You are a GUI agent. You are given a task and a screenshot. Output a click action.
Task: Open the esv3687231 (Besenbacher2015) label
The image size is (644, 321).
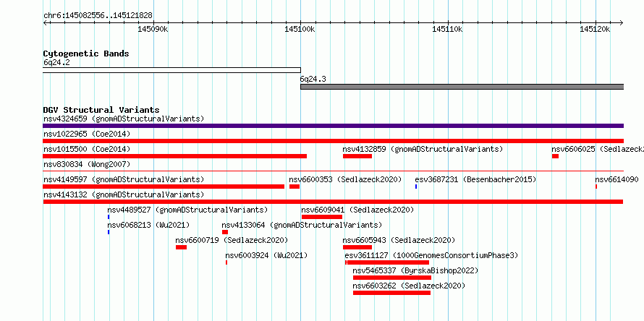pos(475,180)
